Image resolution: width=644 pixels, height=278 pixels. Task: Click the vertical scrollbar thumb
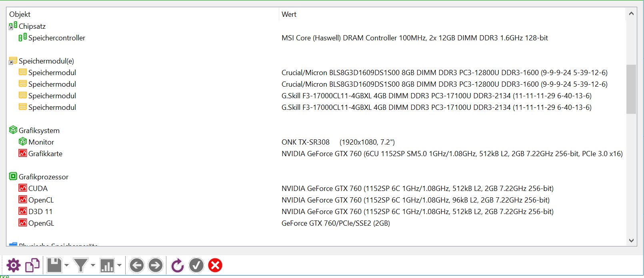pos(631,89)
